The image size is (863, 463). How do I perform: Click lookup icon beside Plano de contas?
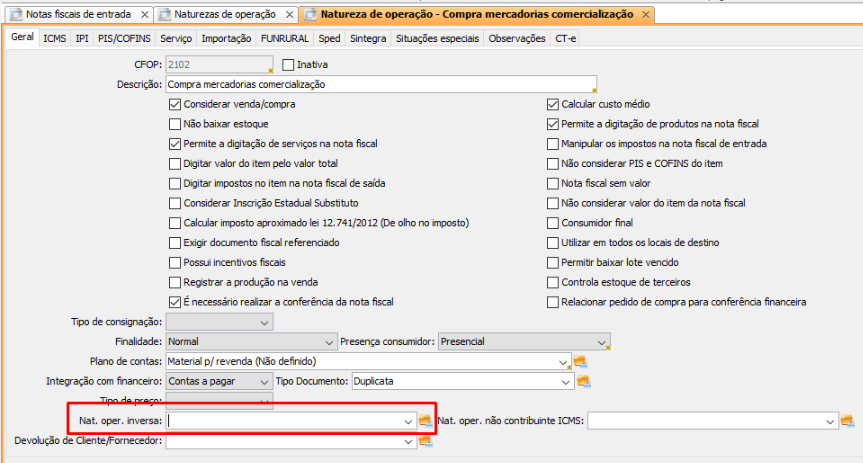pyautogui.click(x=579, y=361)
